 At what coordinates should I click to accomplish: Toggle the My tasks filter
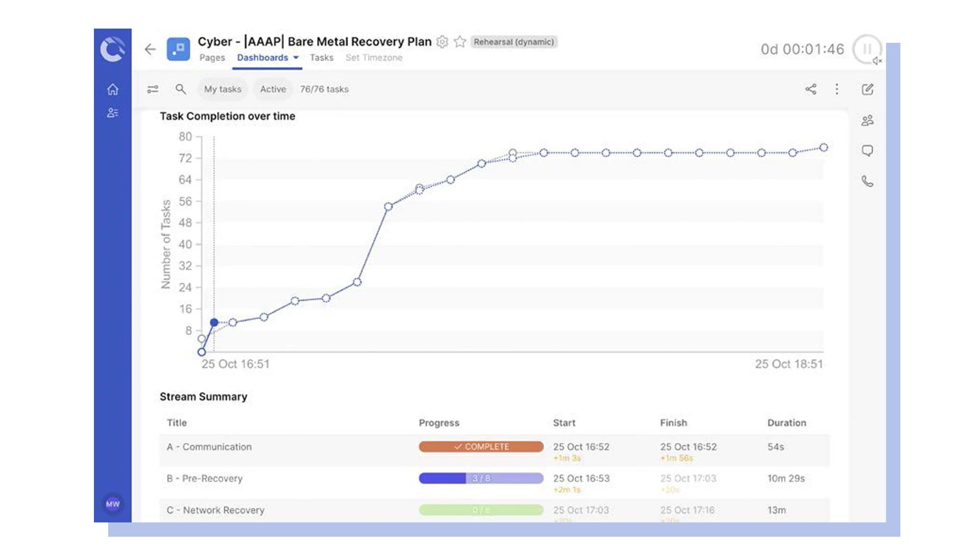click(223, 89)
